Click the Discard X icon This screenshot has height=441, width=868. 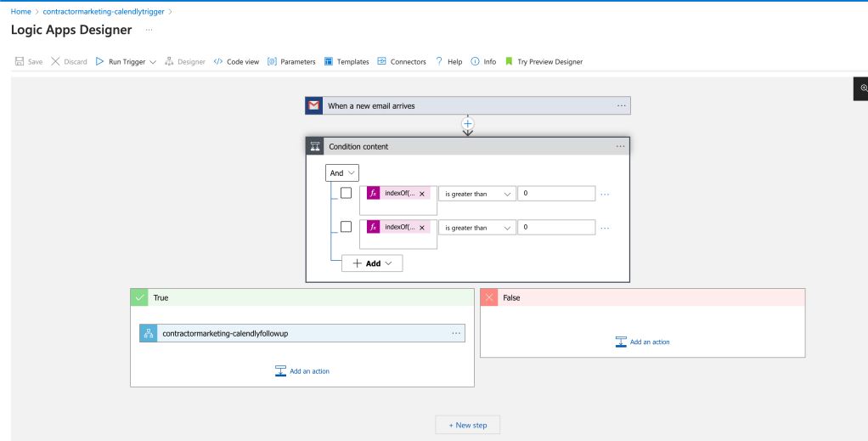point(55,61)
